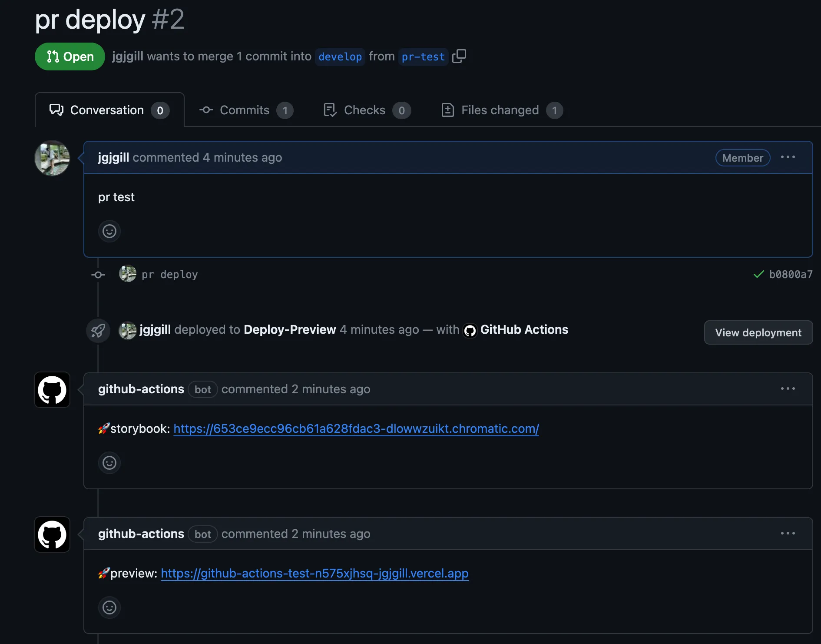Viewport: 821px width, 644px height.
Task: Copy the pr-test branch name
Action: pyautogui.click(x=459, y=56)
